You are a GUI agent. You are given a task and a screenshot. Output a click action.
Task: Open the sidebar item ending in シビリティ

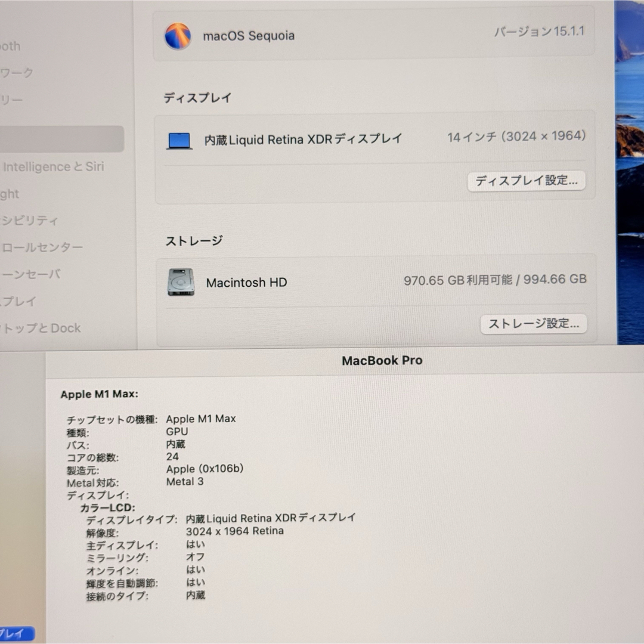point(29,221)
